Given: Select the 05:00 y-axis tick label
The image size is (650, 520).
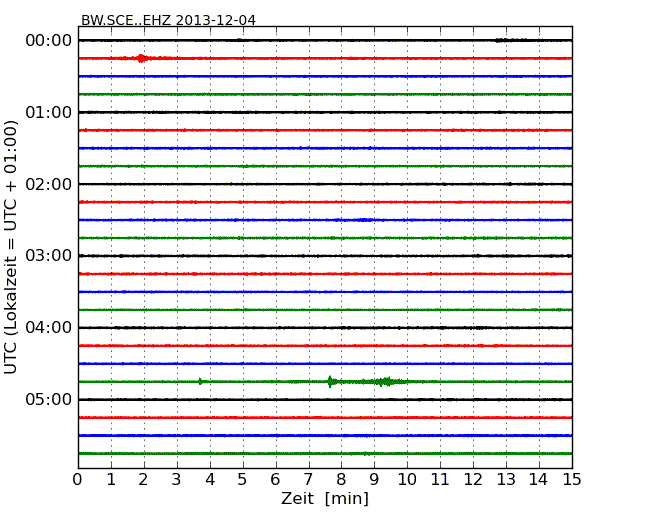Looking at the screenshot, I should (x=48, y=400).
